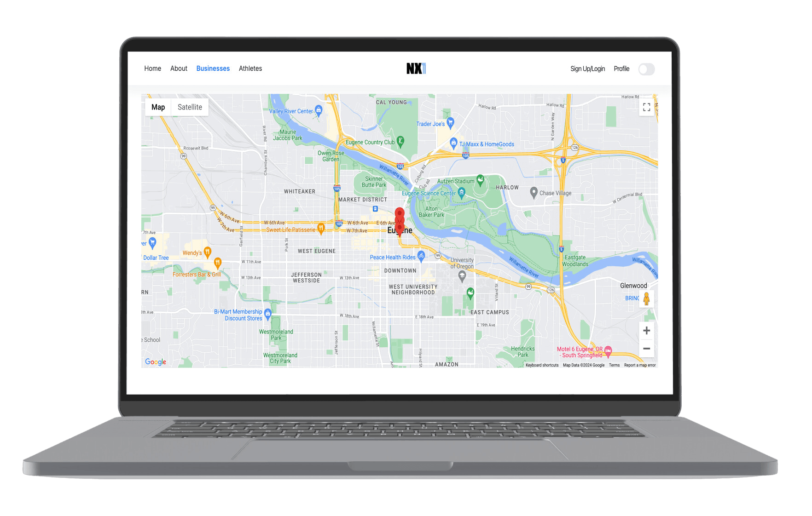812x516 pixels.
Task: Click the EAST CAMPUS label
Action: pyautogui.click(x=490, y=312)
